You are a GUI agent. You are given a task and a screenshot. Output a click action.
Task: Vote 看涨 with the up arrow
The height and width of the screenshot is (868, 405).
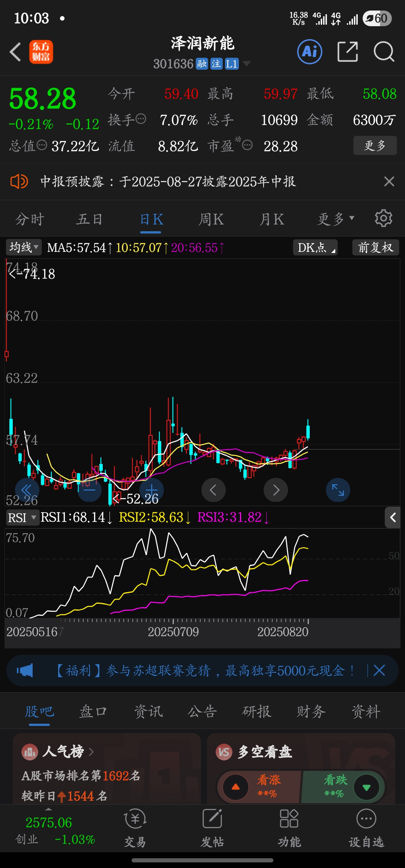pyautogui.click(x=236, y=787)
